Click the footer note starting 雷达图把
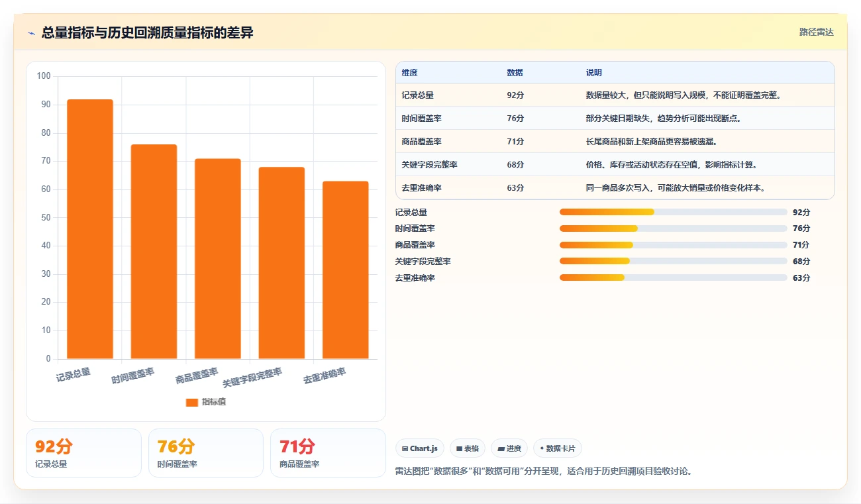Screen dimensions: 861x504 (x=544, y=472)
